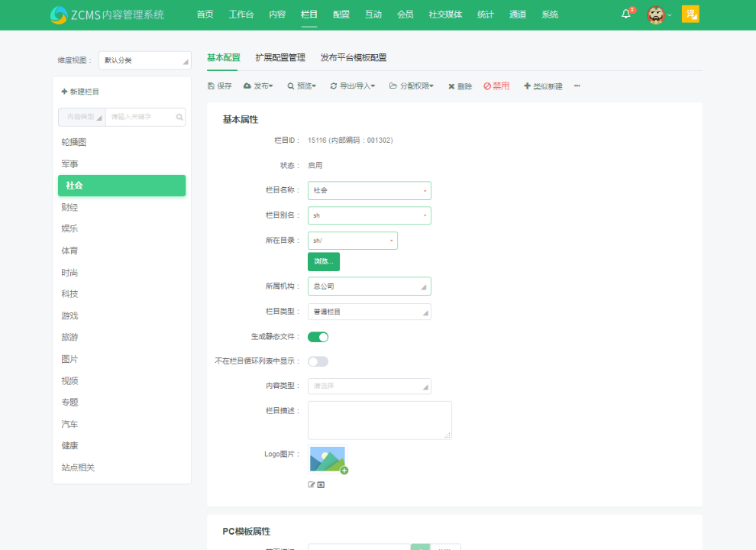Viewport: 756px width, 550px height.
Task: Open the 所属机构 organization dropdown
Action: click(x=369, y=286)
